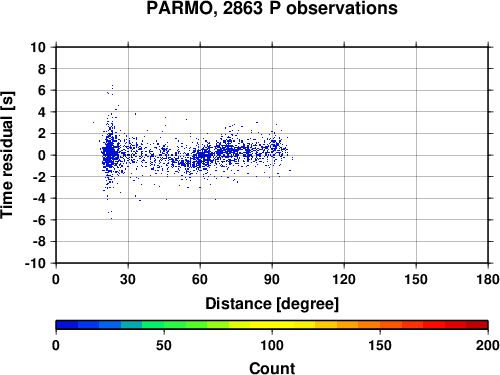
Task: Click the plot title PARMO observations
Action: click(272, 8)
